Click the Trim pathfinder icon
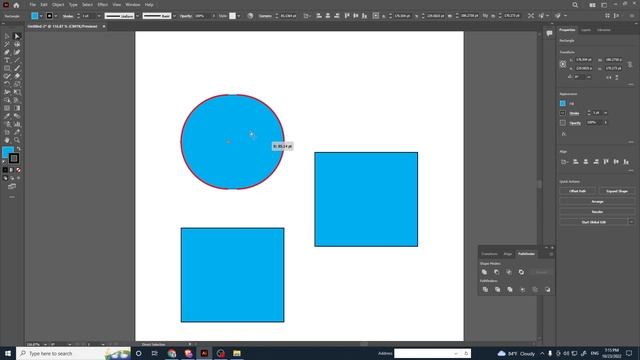The width and height of the screenshot is (640, 360). pos(498,289)
